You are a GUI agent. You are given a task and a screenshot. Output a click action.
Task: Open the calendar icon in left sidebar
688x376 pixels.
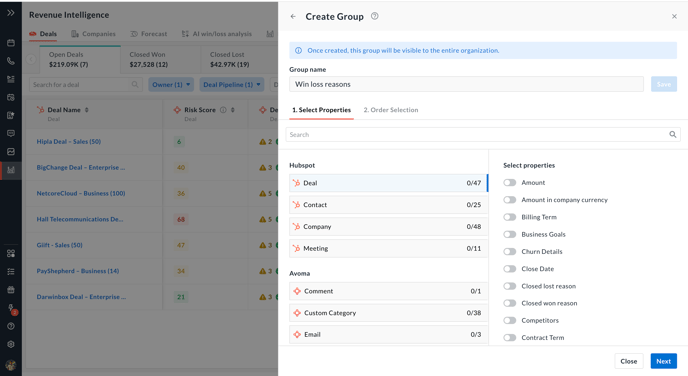pyautogui.click(x=11, y=43)
